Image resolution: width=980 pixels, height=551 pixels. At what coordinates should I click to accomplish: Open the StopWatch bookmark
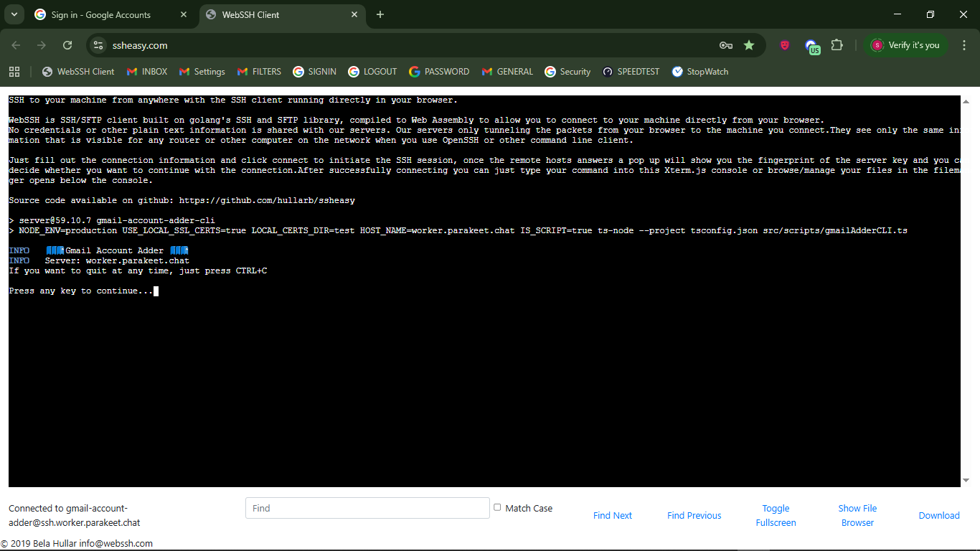point(699,72)
